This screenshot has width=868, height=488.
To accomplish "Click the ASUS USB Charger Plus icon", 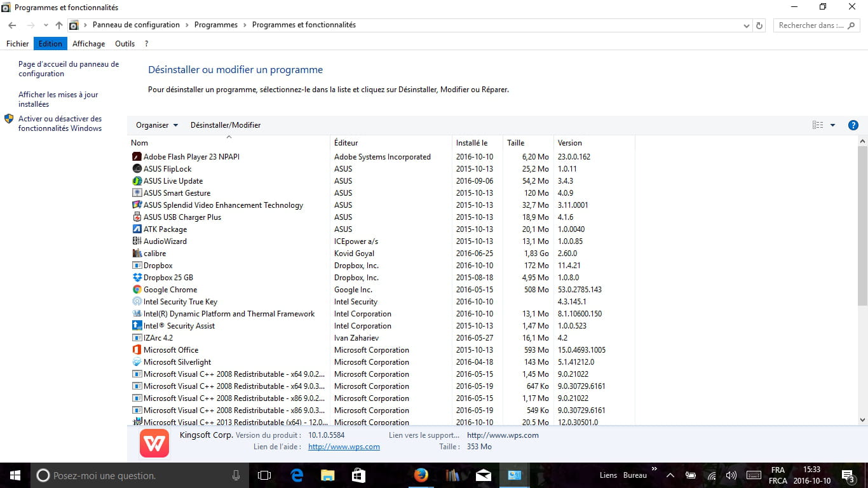I will [x=137, y=217].
